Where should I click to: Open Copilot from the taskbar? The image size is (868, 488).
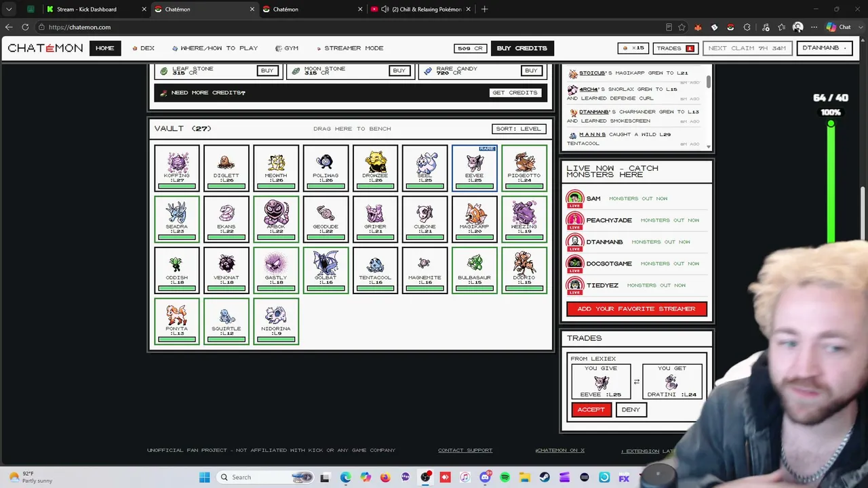click(366, 477)
